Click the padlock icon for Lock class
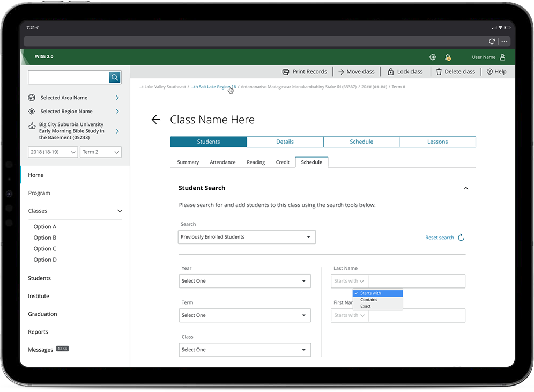Screen dimensions: 534x392 tap(391, 71)
